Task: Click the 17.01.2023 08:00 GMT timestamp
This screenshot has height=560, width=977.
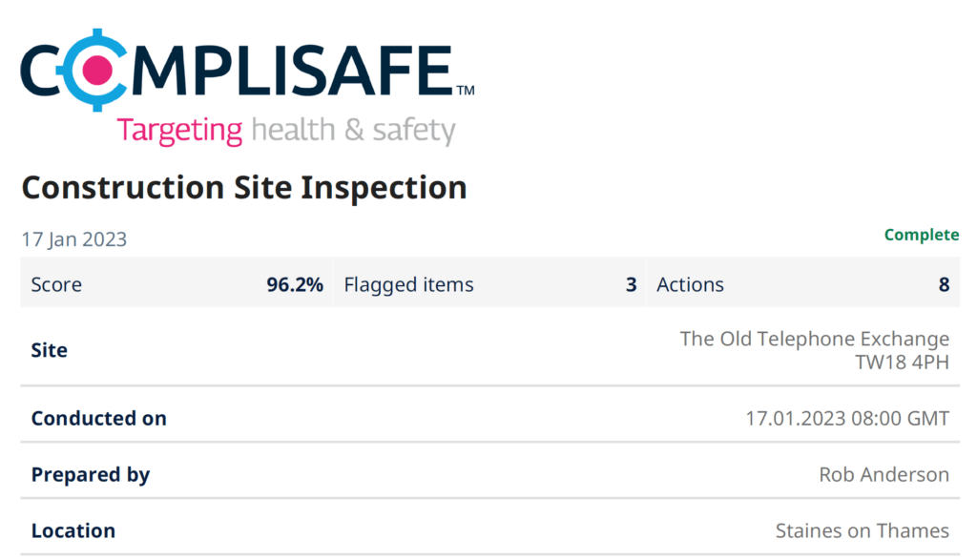Action: [847, 418]
